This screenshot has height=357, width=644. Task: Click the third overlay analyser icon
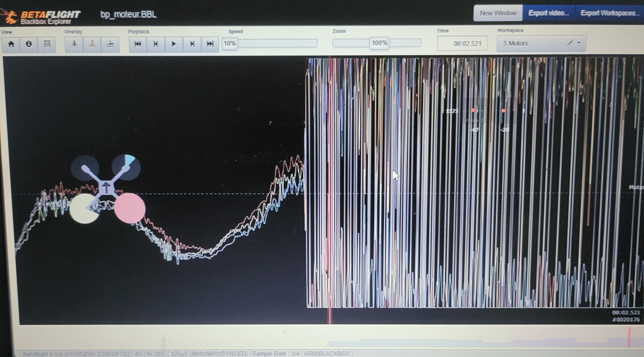click(x=110, y=44)
